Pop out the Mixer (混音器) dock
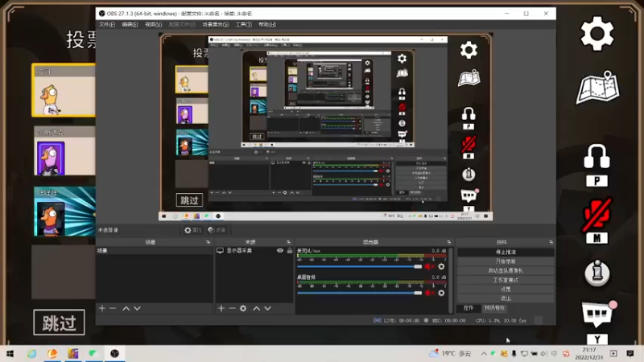 tap(448, 242)
